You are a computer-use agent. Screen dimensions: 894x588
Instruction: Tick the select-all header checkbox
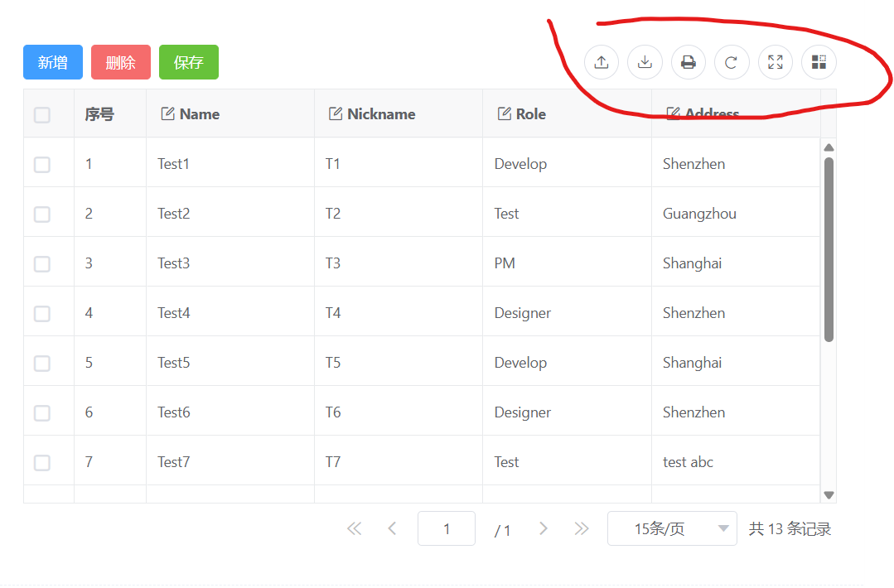pyautogui.click(x=42, y=115)
